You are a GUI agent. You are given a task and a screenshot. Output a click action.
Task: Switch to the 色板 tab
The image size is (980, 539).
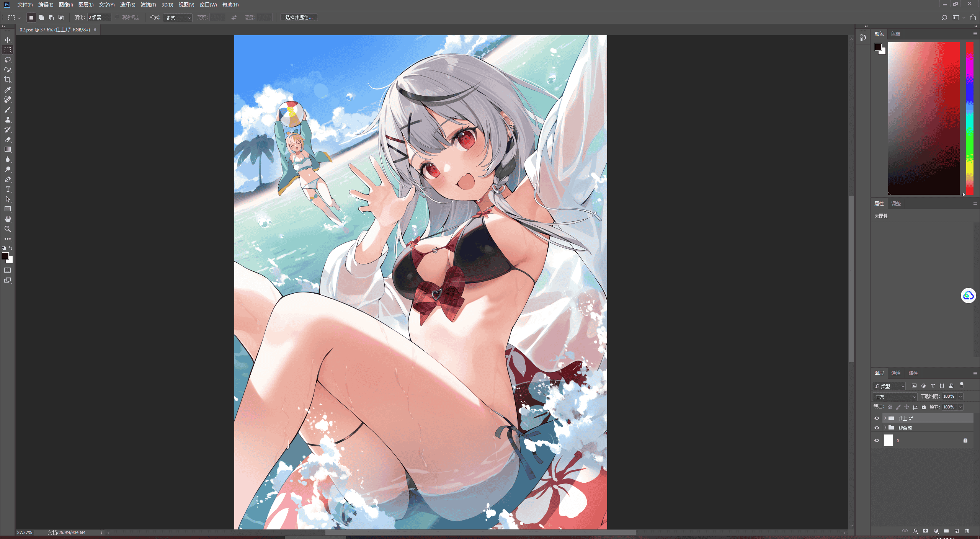point(895,34)
